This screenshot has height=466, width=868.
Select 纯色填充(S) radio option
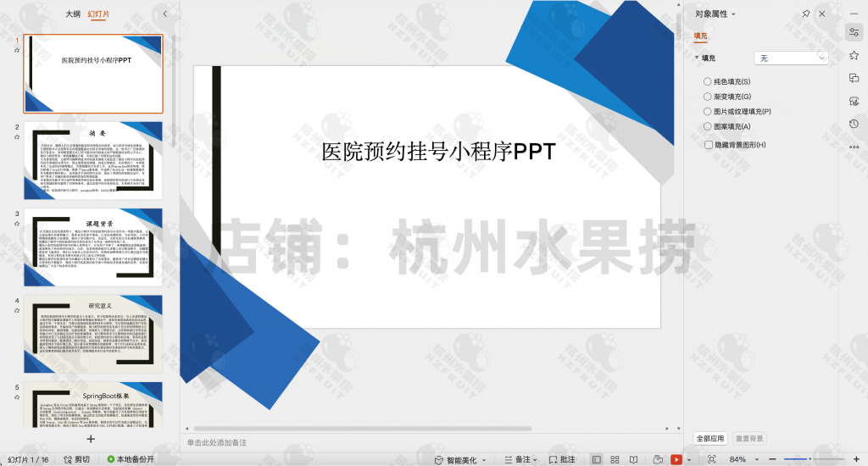point(726,81)
